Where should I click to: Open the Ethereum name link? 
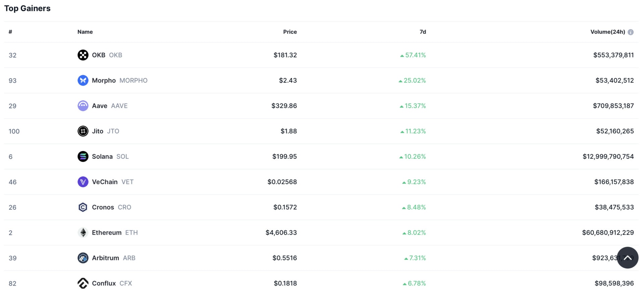pyautogui.click(x=107, y=233)
